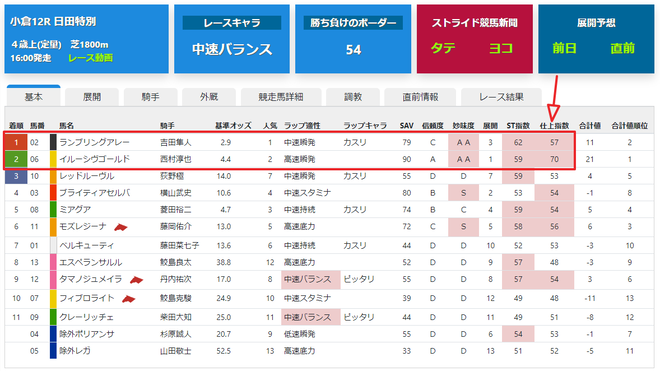Image resolution: width=660 pixels, height=371 pixels.
Task: Switch to the 展開 tab
Action: point(92,97)
